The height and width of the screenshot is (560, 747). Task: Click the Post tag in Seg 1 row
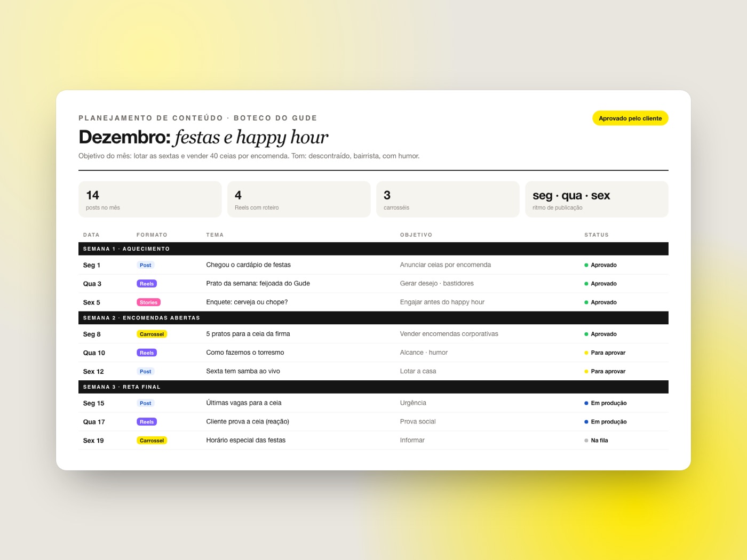(145, 265)
